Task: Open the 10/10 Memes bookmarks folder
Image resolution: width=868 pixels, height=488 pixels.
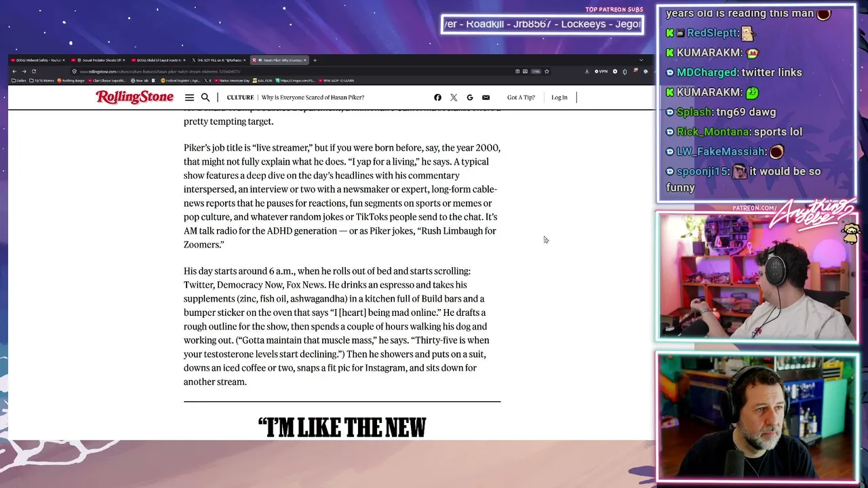Action: pos(41,81)
